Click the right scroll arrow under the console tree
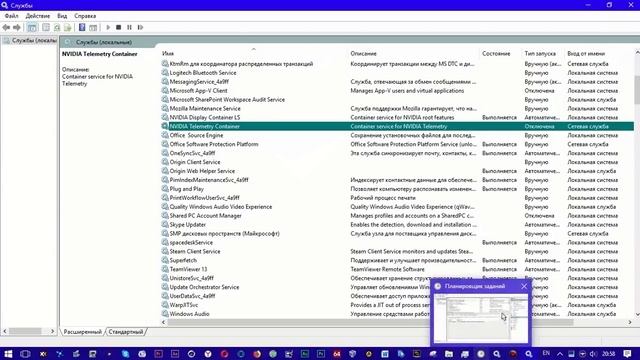 (53, 331)
